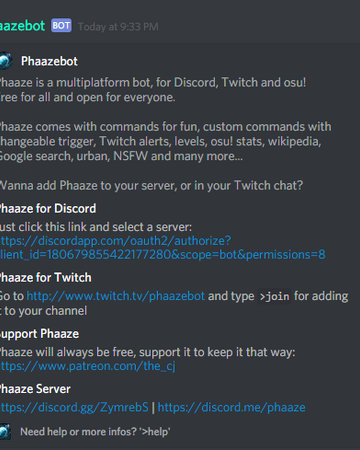Click the 'Phaaze for Discord' field heading
Screen dimensions: 360x450
click(x=48, y=209)
